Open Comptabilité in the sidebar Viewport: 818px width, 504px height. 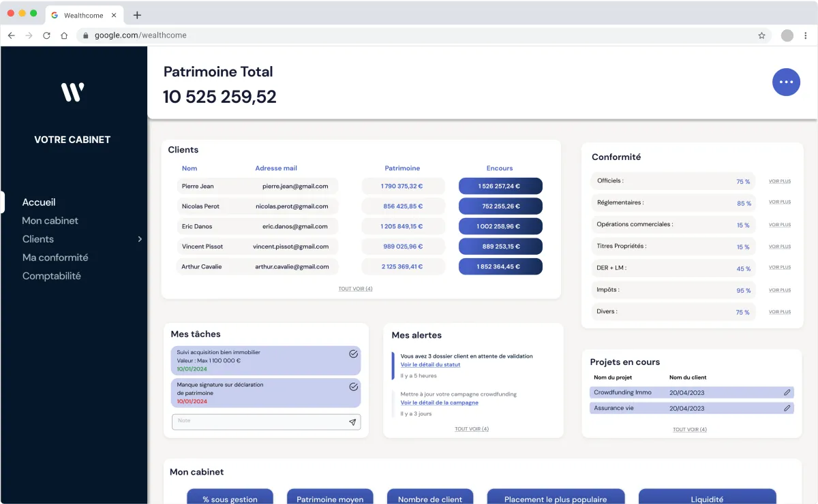click(52, 276)
